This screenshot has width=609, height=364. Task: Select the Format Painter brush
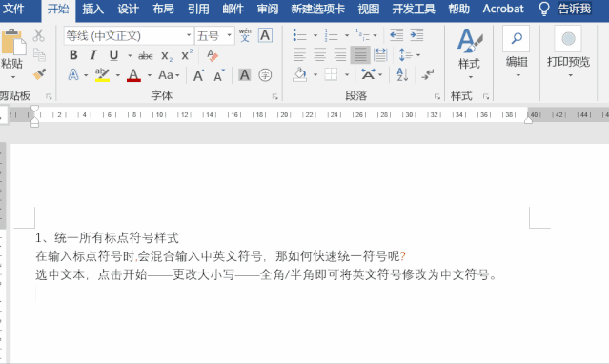tap(39, 73)
